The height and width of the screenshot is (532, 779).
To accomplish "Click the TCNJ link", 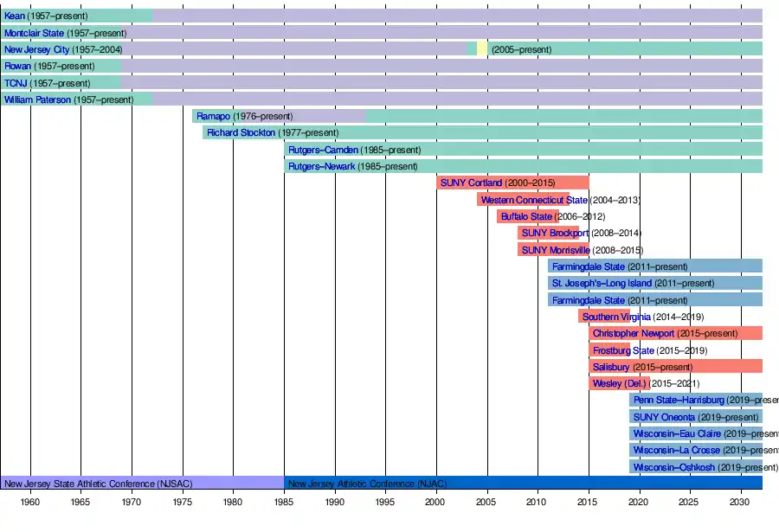I will coord(16,83).
